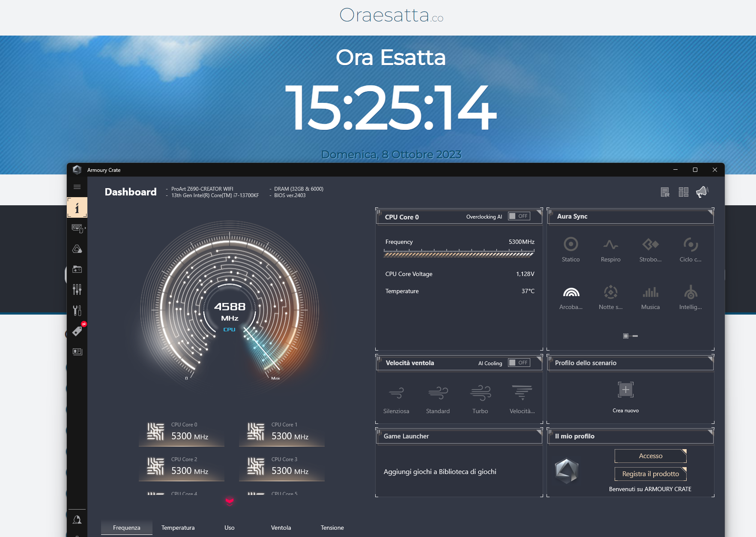Switch to the Ventola tab
The height and width of the screenshot is (537, 756).
[x=281, y=528]
